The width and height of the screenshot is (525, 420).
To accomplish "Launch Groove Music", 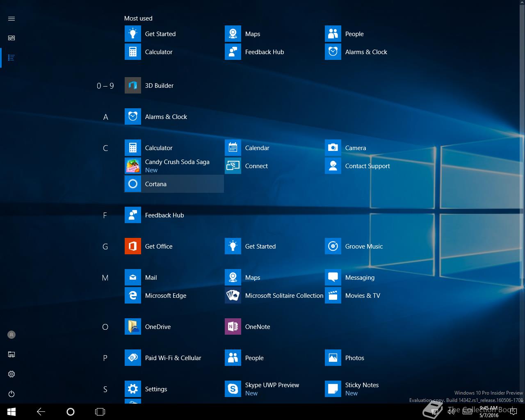I will pyautogui.click(x=374, y=246).
